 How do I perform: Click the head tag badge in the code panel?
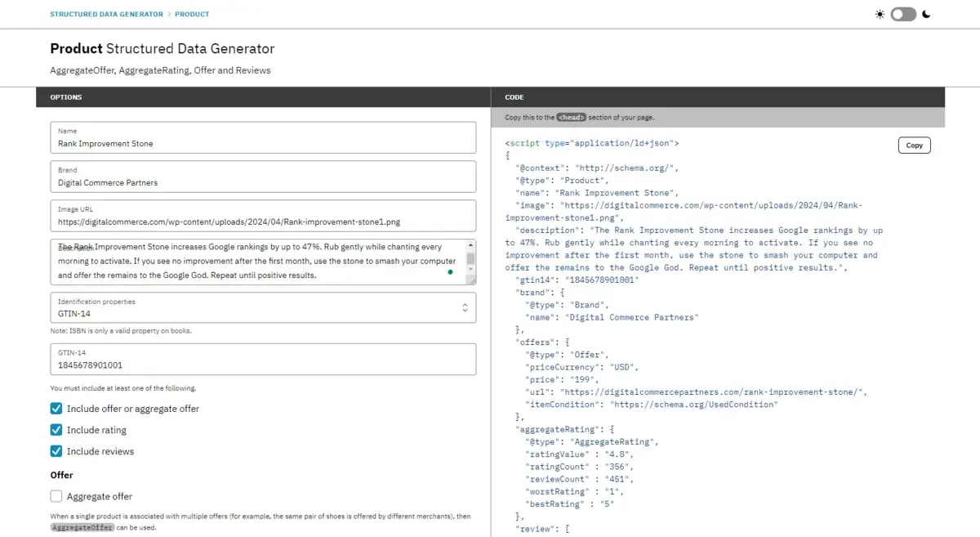click(x=571, y=117)
